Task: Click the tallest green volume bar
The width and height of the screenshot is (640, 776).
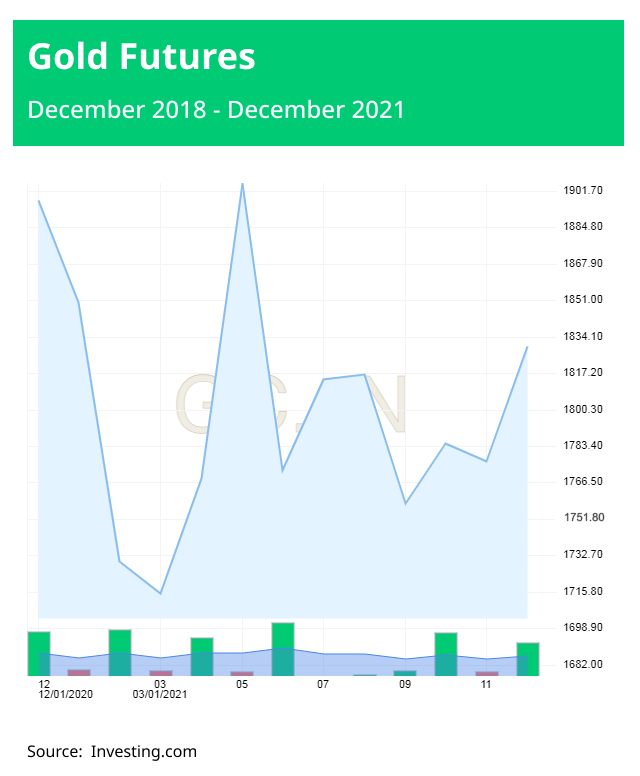Action: [x=283, y=648]
